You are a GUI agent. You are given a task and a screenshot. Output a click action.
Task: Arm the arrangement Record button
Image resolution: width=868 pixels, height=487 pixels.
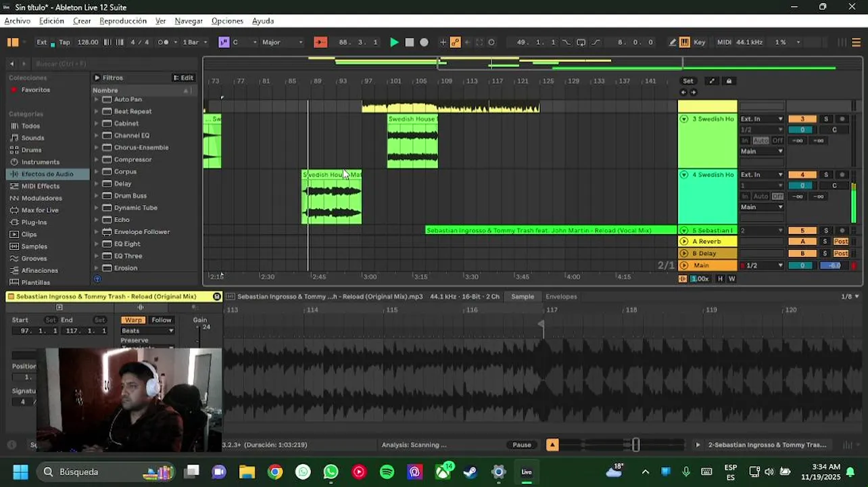click(424, 42)
